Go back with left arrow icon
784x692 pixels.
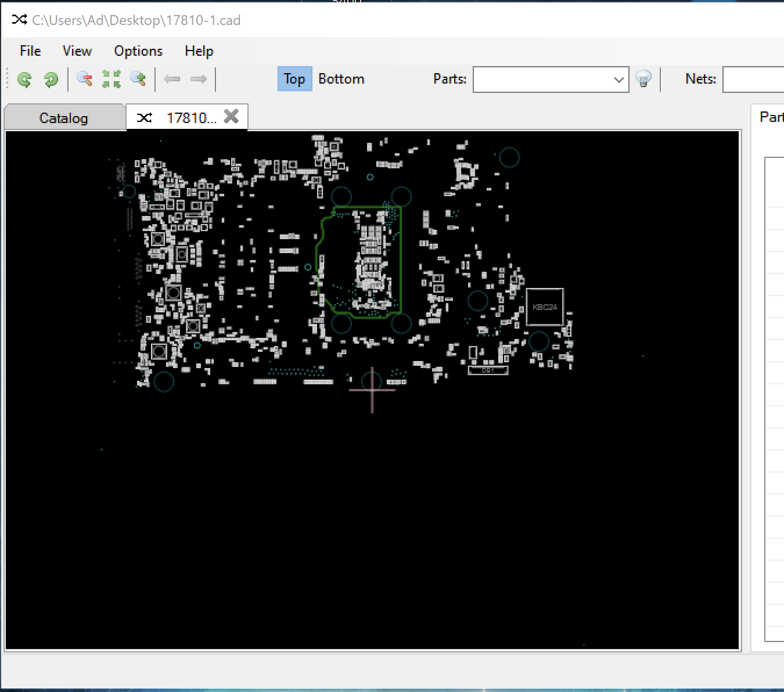172,79
